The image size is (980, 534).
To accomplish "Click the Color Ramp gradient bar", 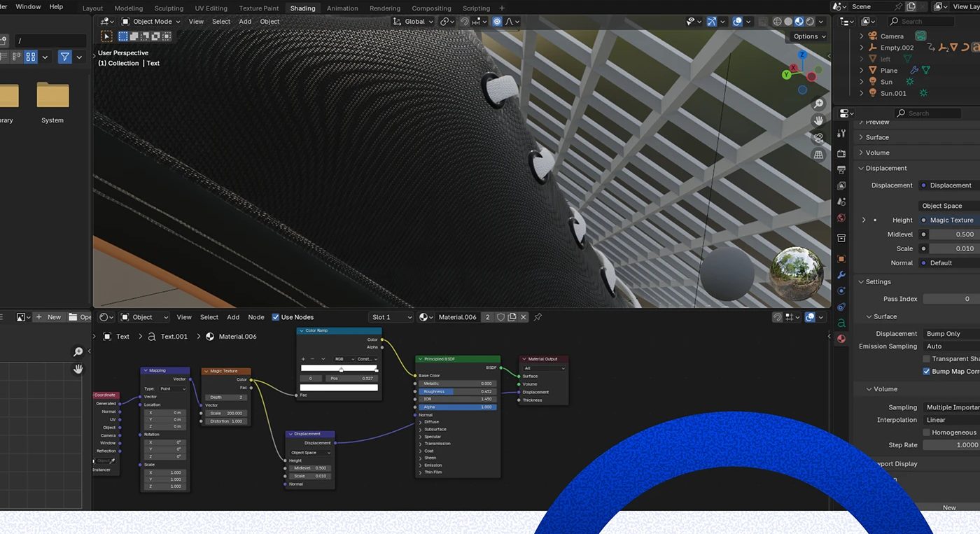I will [339, 367].
